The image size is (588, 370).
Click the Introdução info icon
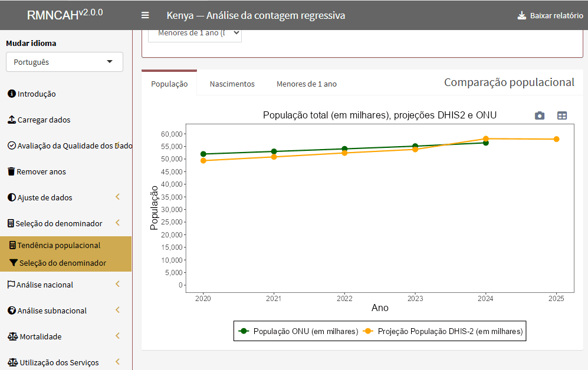(x=12, y=94)
